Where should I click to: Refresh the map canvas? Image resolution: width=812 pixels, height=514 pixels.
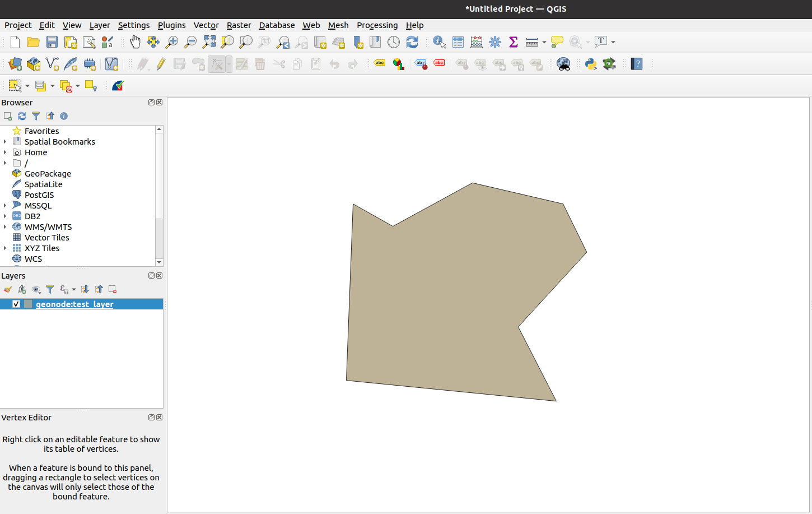click(412, 42)
